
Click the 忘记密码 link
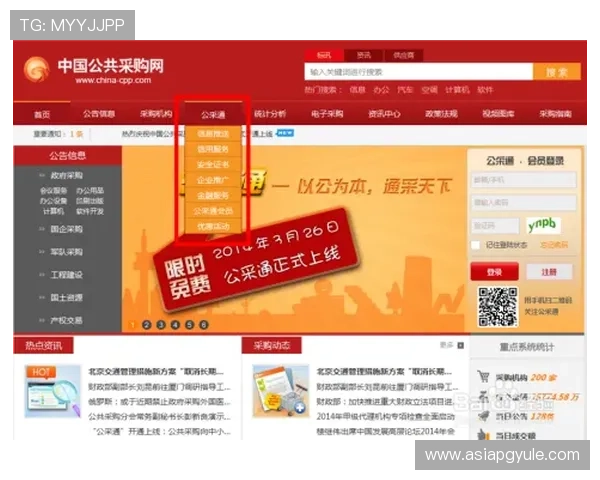pyautogui.click(x=554, y=245)
